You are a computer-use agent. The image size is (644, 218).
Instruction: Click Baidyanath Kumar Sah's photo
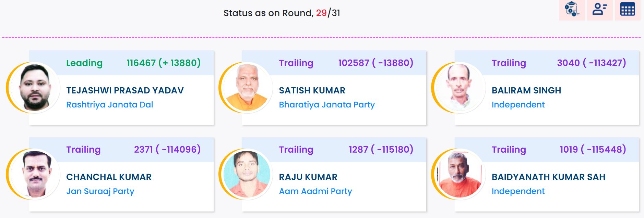pyautogui.click(x=460, y=174)
